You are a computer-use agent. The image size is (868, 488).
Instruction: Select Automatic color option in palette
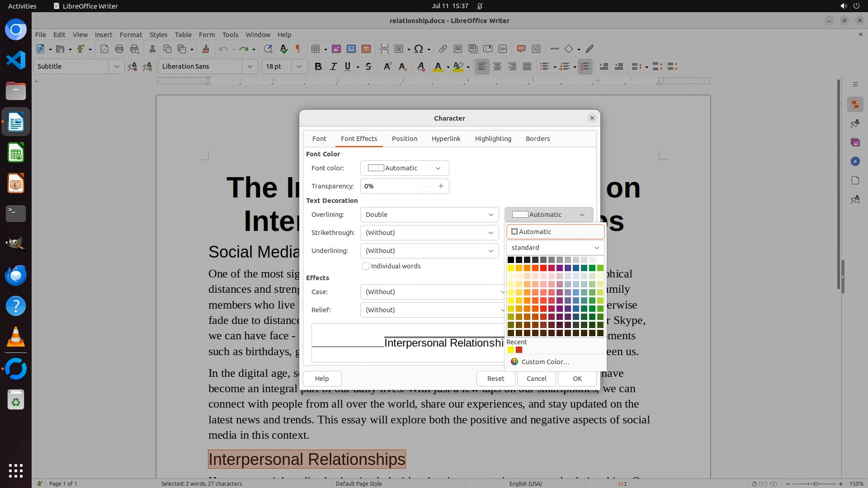point(555,232)
